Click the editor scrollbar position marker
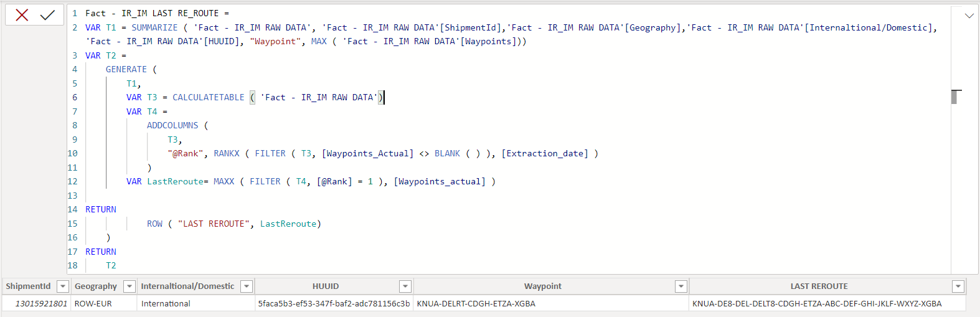This screenshot has height=317, width=980. coord(955,97)
